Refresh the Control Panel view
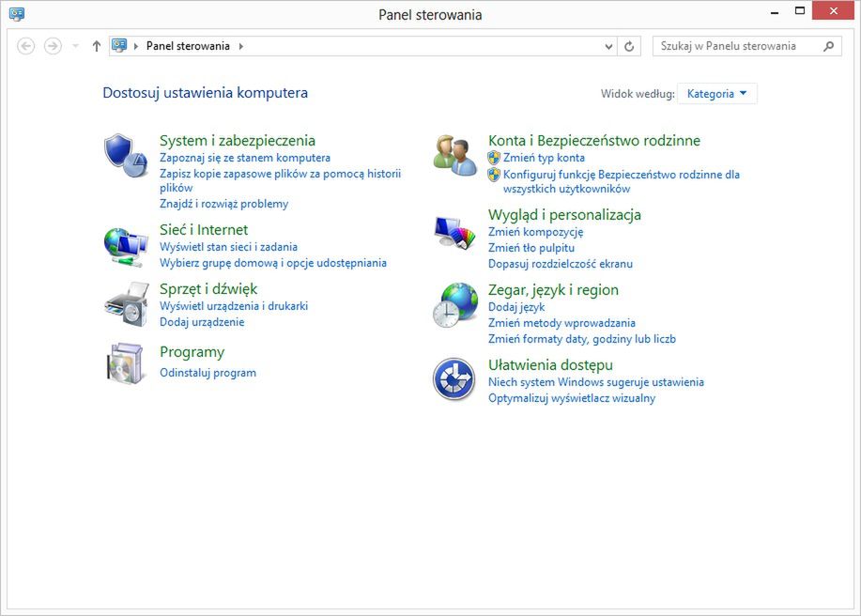The height and width of the screenshot is (616, 861). click(629, 47)
